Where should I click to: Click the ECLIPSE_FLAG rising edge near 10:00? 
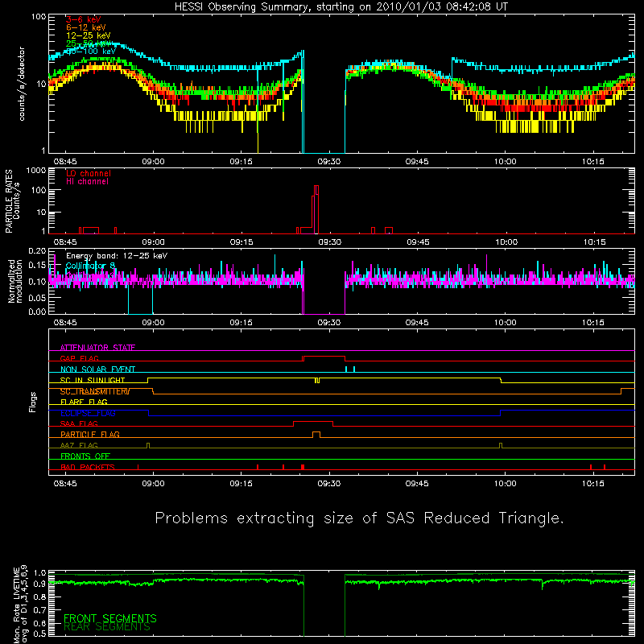[x=500, y=413]
